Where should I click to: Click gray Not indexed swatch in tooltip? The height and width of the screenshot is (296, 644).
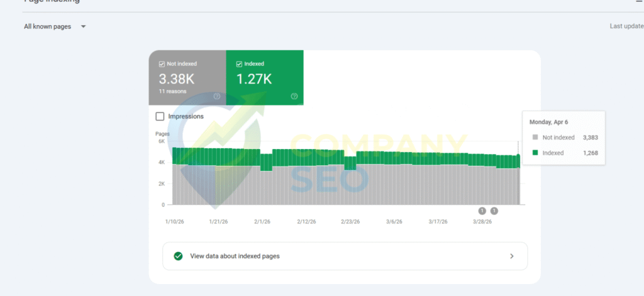coord(535,137)
